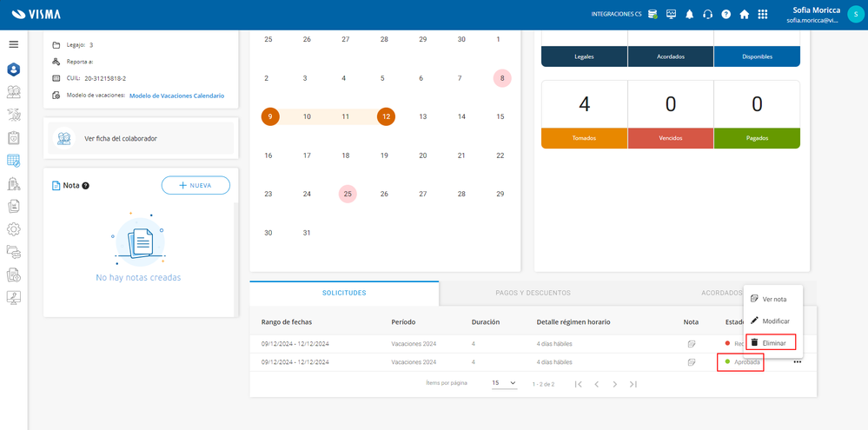This screenshot has width=868, height=430.
Task: Click the database status icon in the header
Action: coord(653,15)
